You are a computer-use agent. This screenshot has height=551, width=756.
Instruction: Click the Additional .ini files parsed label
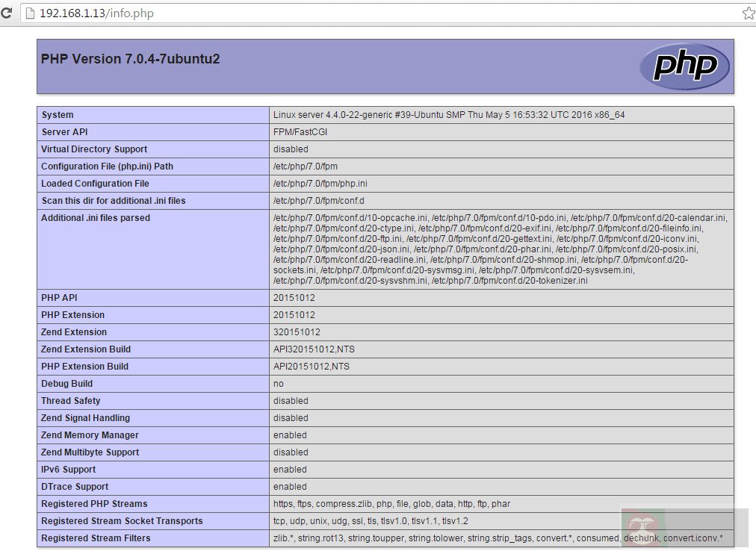96,218
